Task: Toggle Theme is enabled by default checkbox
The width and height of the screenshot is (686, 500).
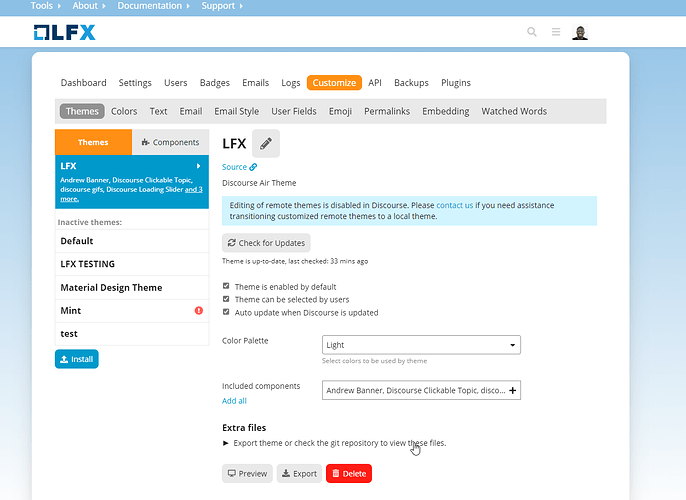Action: [x=226, y=286]
